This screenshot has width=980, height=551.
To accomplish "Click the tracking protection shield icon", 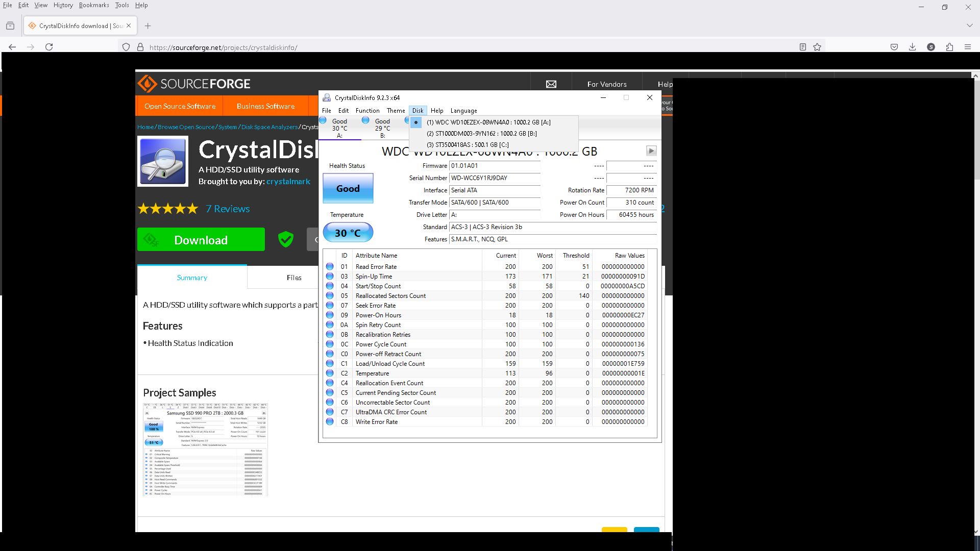I will [x=126, y=47].
